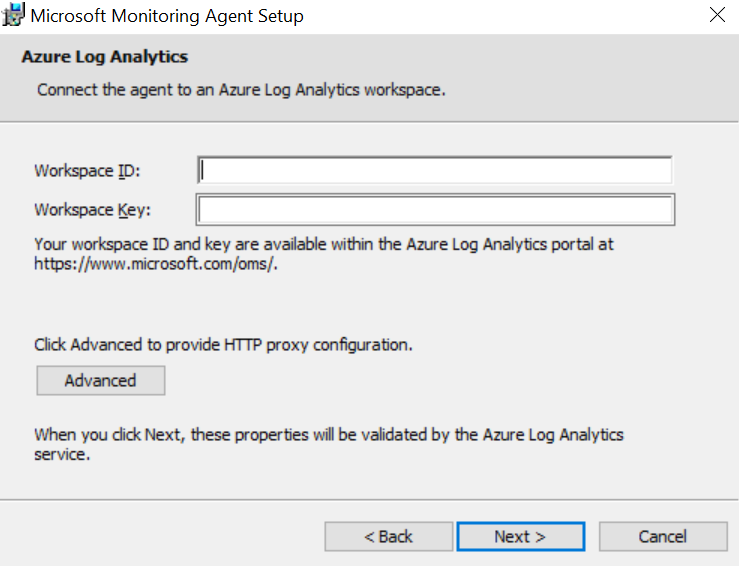
Task: Click into the Workspace Key text field
Action: tap(435, 209)
